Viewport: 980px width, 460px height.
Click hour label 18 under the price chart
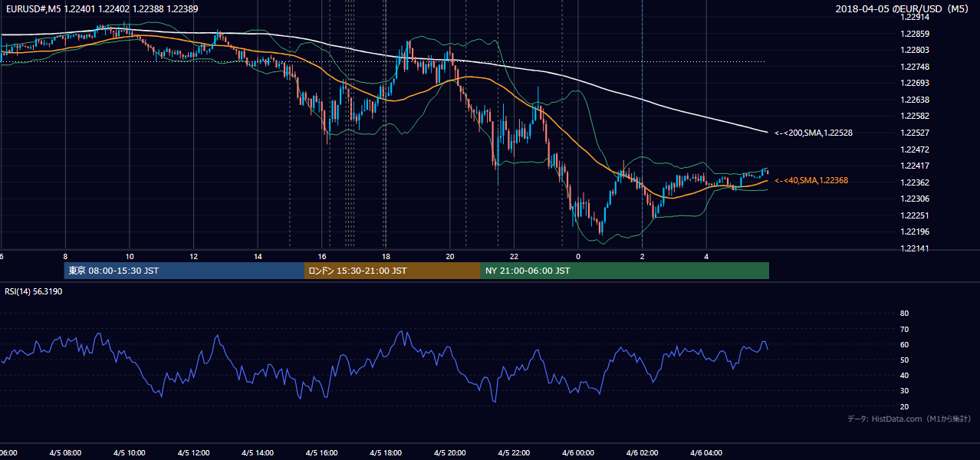(386, 257)
